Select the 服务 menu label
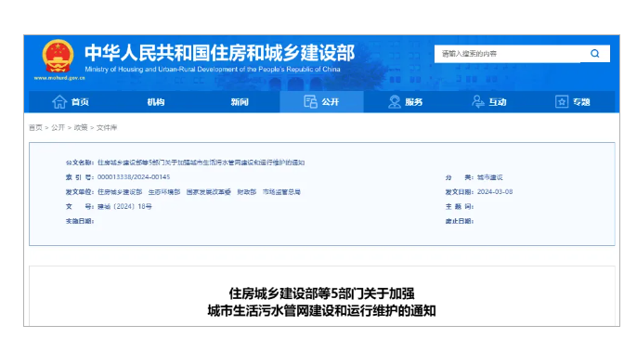637x364 pixels. click(x=414, y=102)
